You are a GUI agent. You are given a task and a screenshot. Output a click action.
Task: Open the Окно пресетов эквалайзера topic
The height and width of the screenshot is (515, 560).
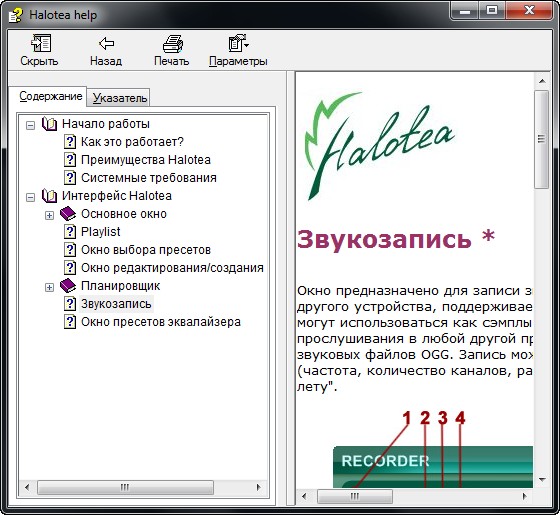tap(161, 322)
